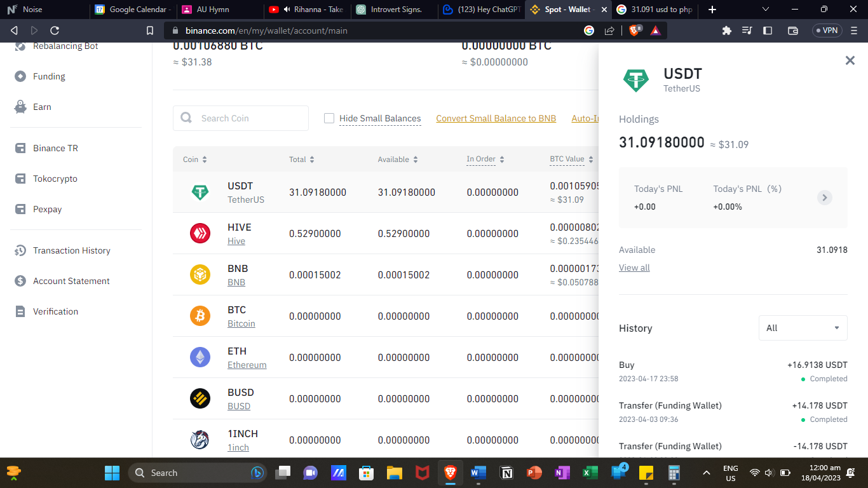The width and height of the screenshot is (868, 488).
Task: Click the BUSD coin logo
Action: 200,399
